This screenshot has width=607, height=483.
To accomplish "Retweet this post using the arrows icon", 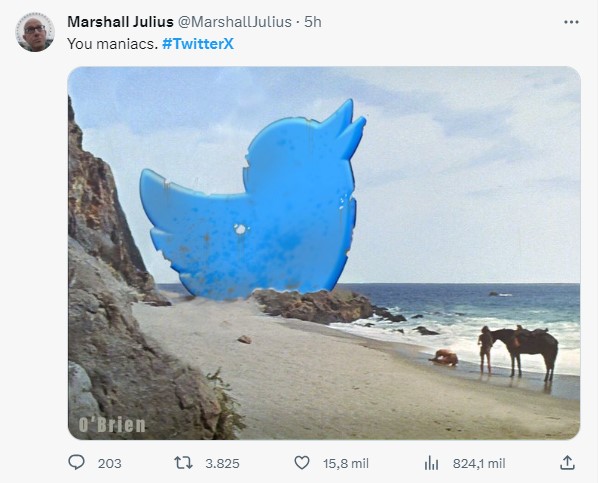I will (183, 463).
